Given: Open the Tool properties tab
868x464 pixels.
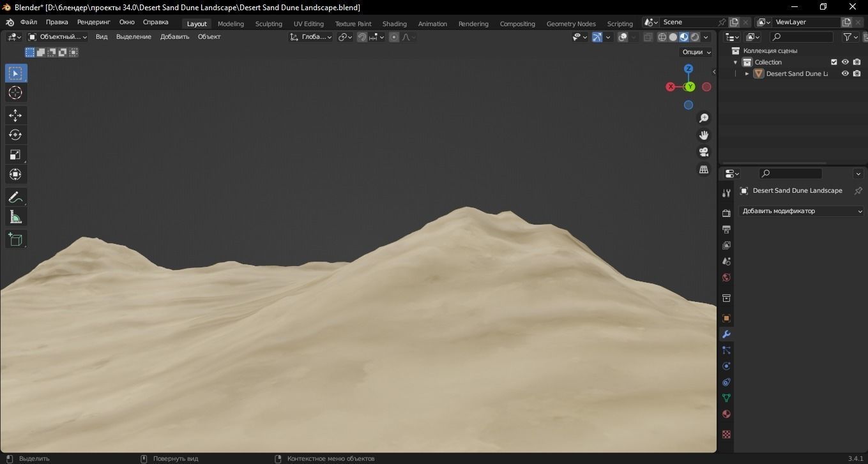Looking at the screenshot, I should 726,193.
